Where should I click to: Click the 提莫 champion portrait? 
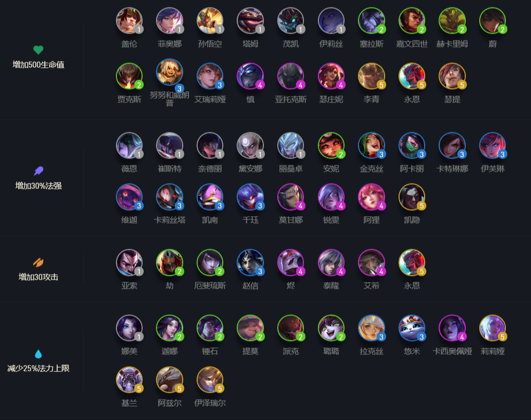point(250,328)
